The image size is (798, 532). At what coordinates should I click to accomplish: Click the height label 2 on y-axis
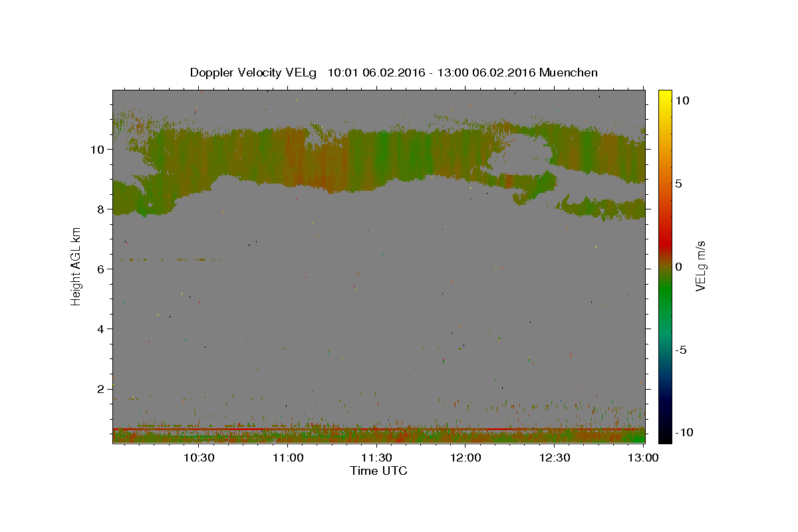(x=100, y=388)
